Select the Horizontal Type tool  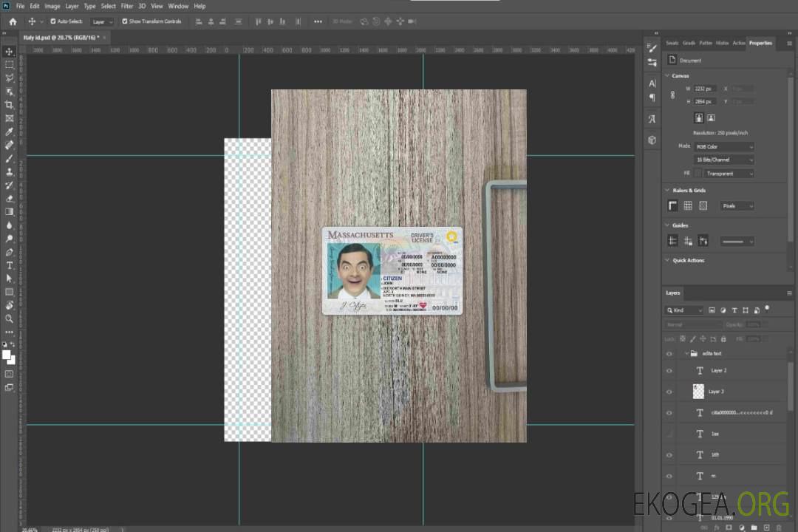click(x=10, y=265)
